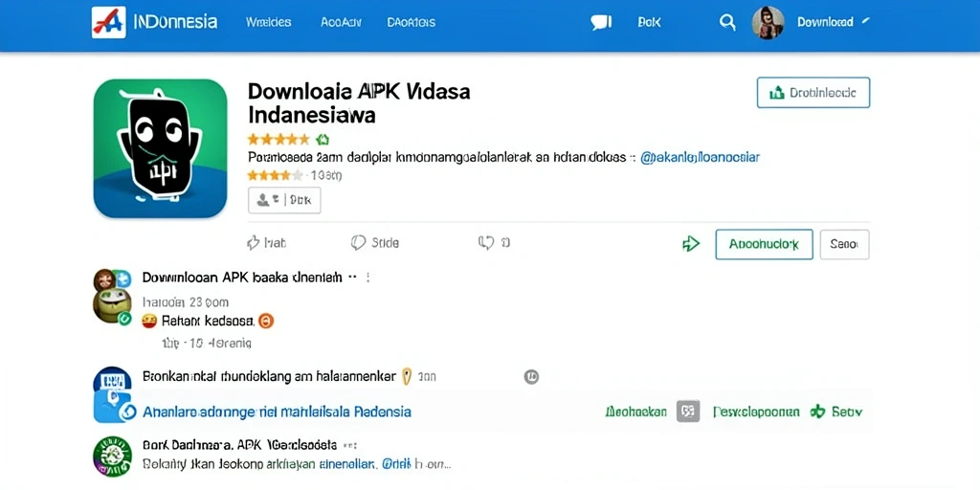
Task: Click the four-star rating with count
Action: (x=295, y=176)
